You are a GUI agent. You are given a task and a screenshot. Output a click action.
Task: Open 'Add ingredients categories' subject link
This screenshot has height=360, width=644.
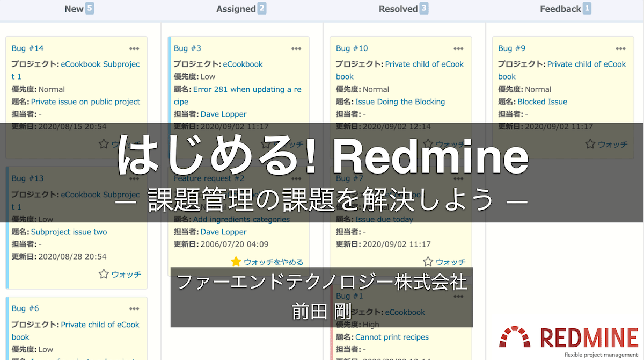(241, 219)
